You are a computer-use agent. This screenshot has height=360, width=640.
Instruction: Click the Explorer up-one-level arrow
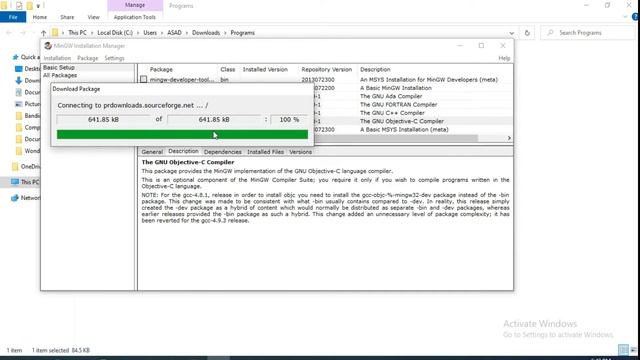click(43, 33)
